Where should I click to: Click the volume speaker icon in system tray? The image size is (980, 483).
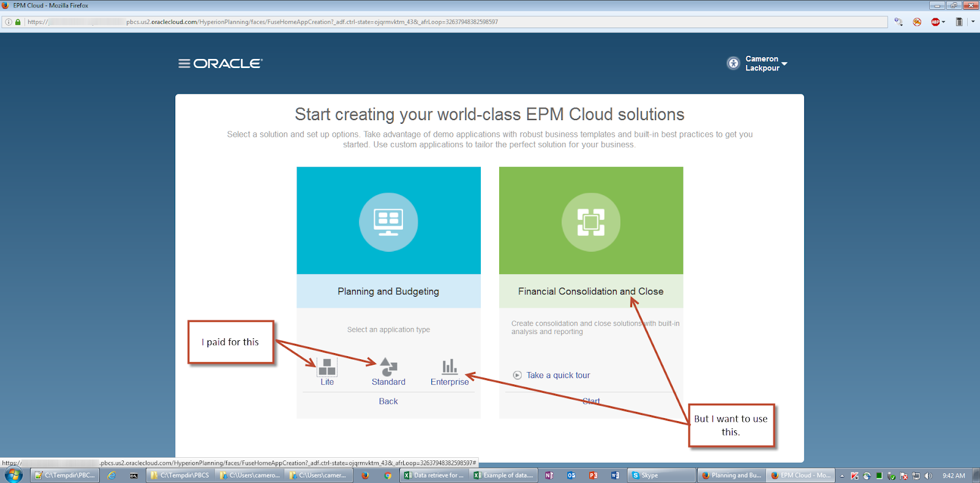pyautogui.click(x=929, y=476)
